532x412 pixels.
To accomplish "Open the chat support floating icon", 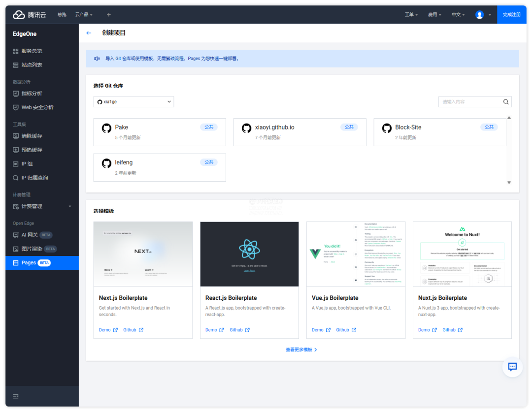I will pos(512,367).
